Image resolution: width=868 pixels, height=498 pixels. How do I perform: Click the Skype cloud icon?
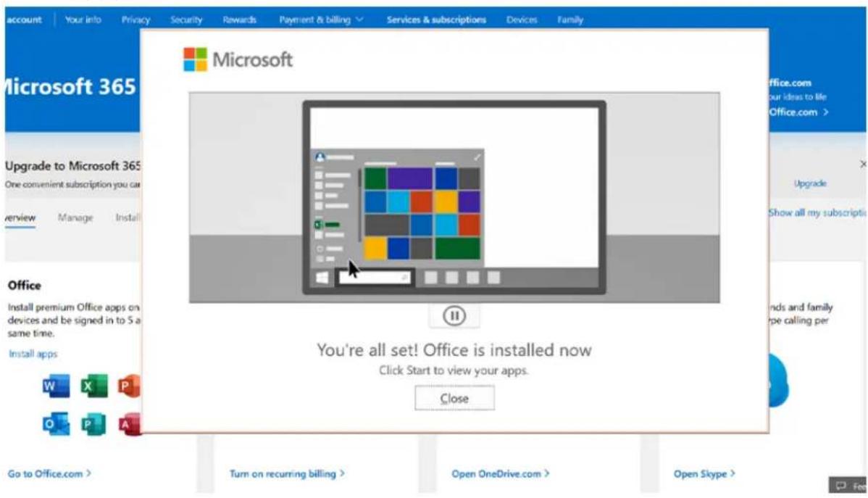(778, 382)
